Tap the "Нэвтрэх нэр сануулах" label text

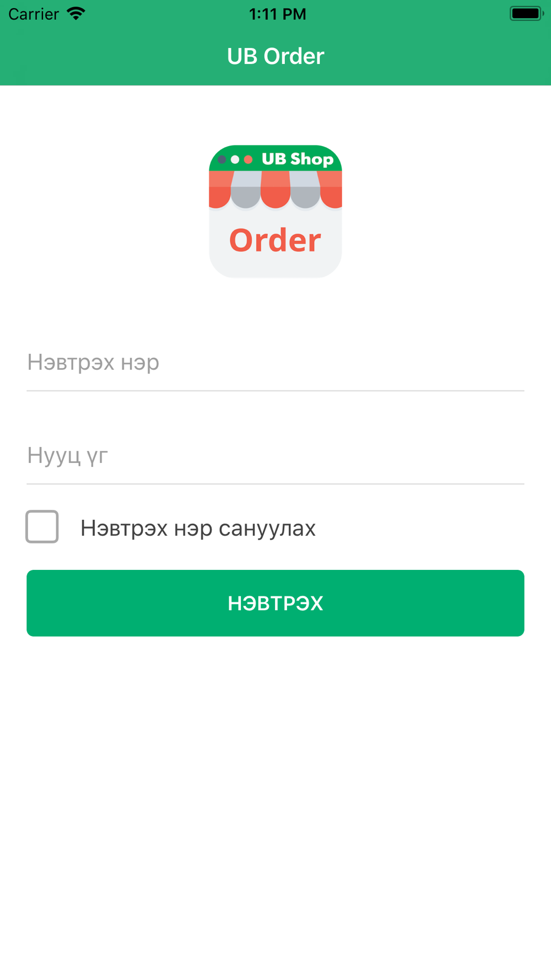coord(198,528)
